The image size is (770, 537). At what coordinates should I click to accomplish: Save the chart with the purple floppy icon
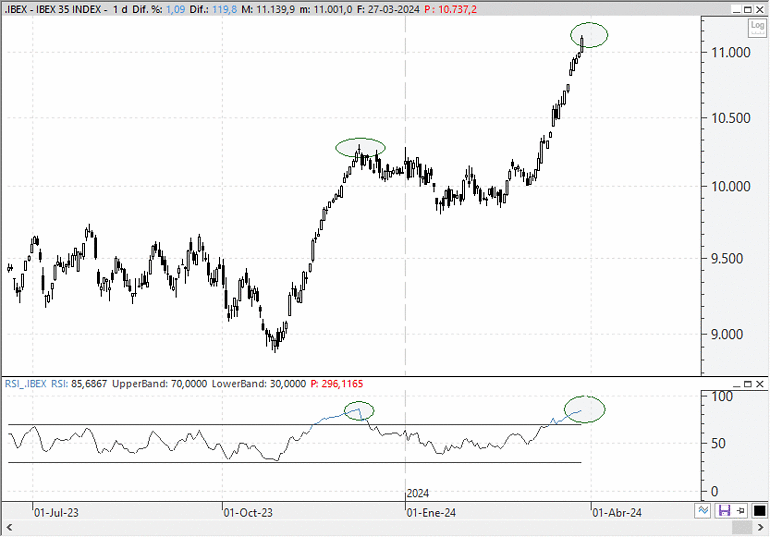724,510
